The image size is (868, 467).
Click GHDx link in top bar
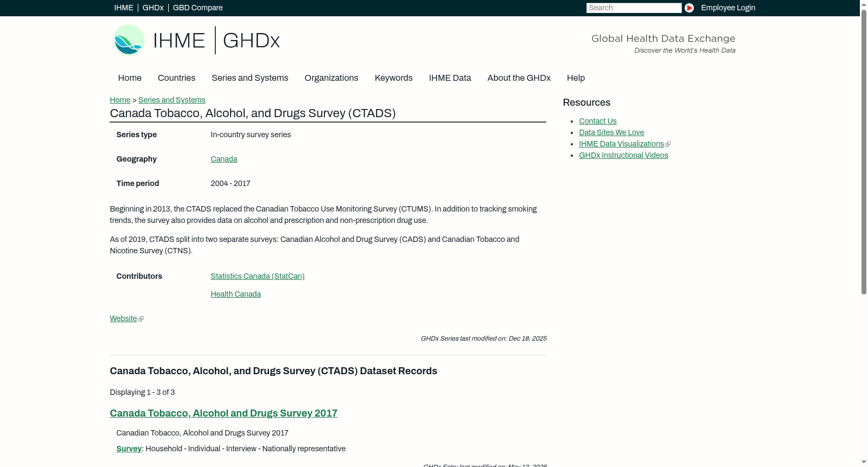point(153,8)
